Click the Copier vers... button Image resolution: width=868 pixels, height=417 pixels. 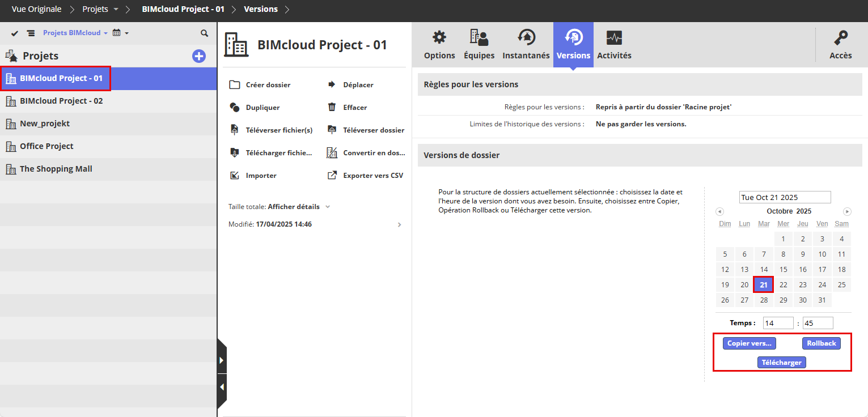pyautogui.click(x=750, y=343)
